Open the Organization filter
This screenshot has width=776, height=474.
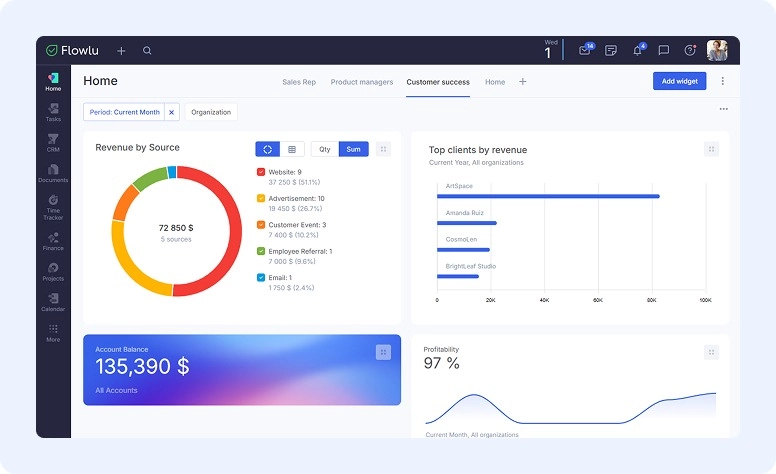(211, 112)
